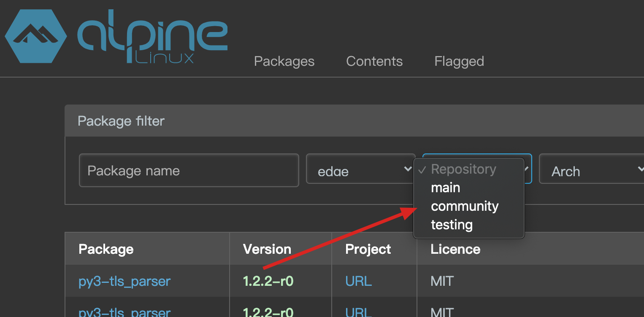Screen dimensions: 644x317
Task: Click version 1.2.2-r0 in first row
Action: pyautogui.click(x=268, y=281)
